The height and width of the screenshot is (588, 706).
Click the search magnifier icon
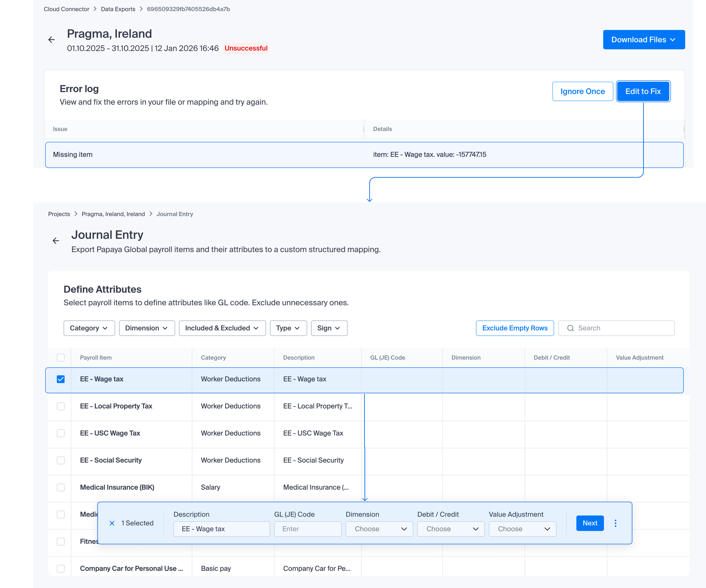[571, 328]
